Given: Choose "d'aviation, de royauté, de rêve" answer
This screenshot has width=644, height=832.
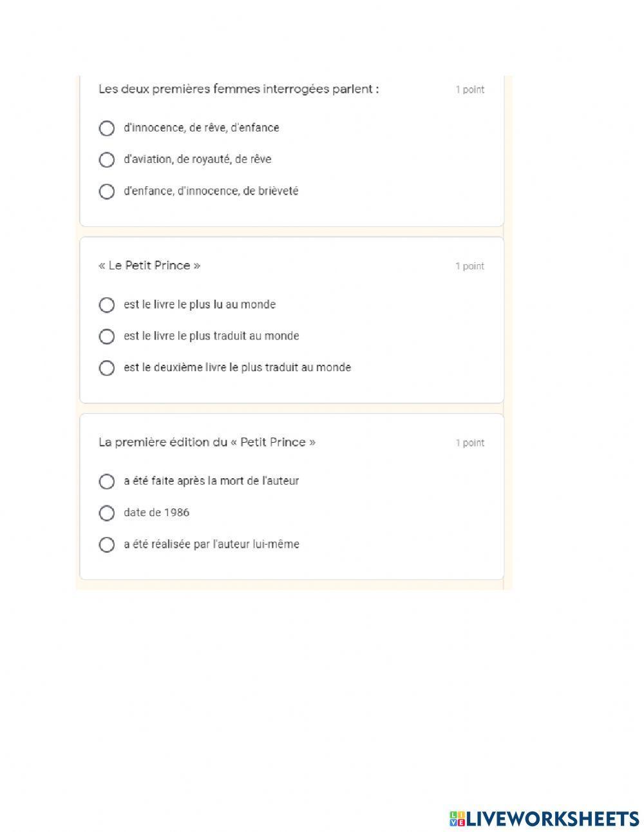Looking at the screenshot, I should tap(107, 160).
